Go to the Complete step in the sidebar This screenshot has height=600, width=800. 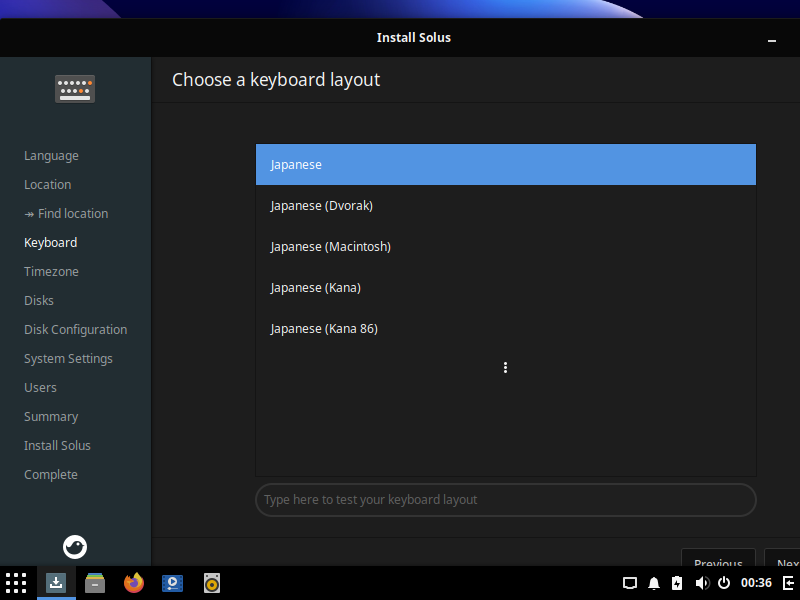[51, 474]
